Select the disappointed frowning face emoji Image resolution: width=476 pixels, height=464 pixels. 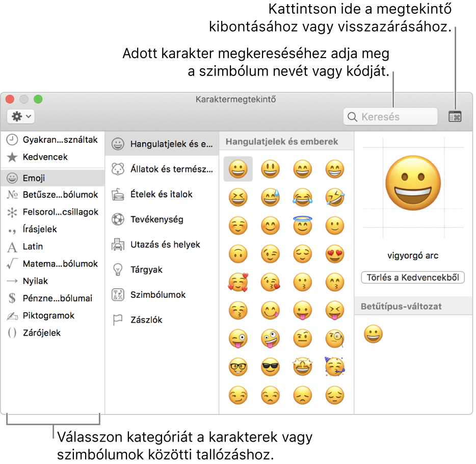(303, 395)
